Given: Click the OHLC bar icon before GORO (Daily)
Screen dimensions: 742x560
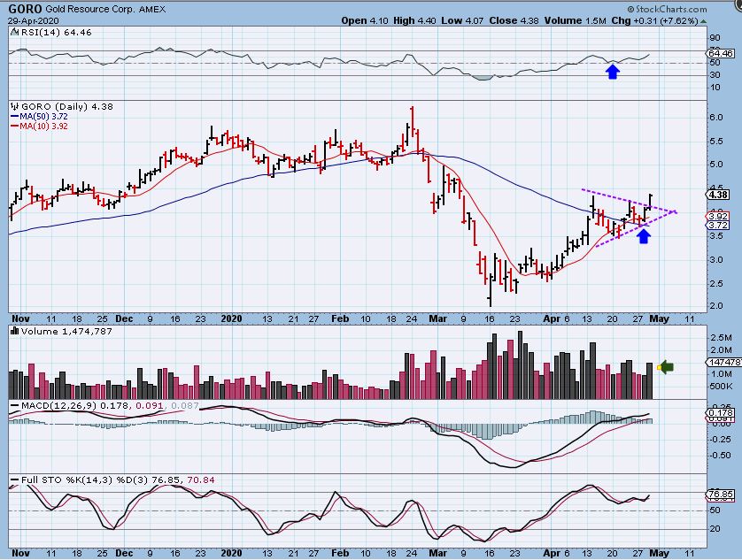Looking at the screenshot, I should coord(15,107).
